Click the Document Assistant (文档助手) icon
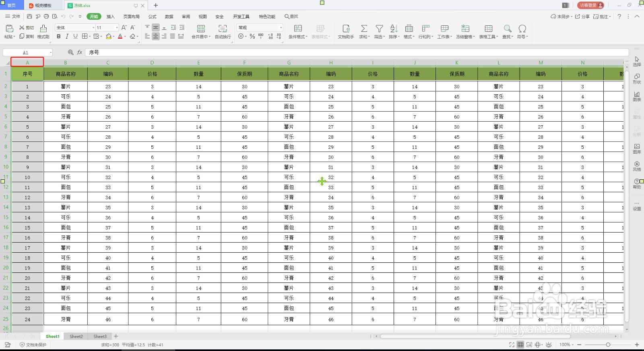This screenshot has height=351, width=644. point(346,29)
